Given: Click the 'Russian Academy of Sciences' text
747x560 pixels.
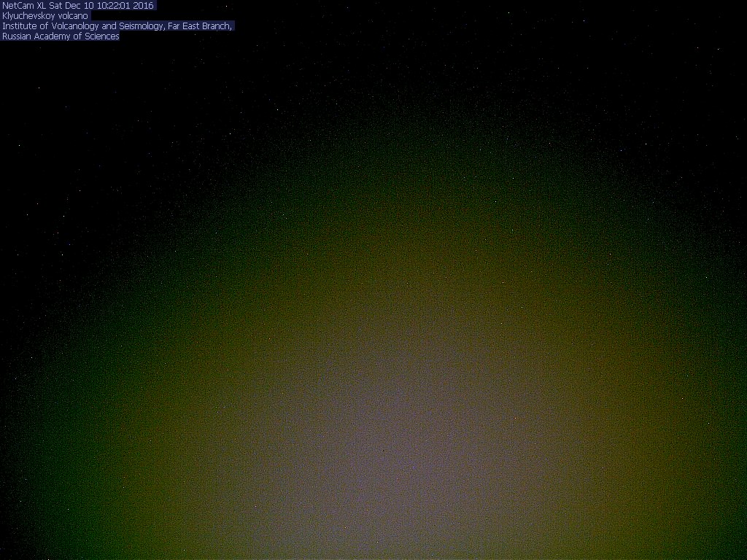Looking at the screenshot, I should pyautogui.click(x=61, y=36).
